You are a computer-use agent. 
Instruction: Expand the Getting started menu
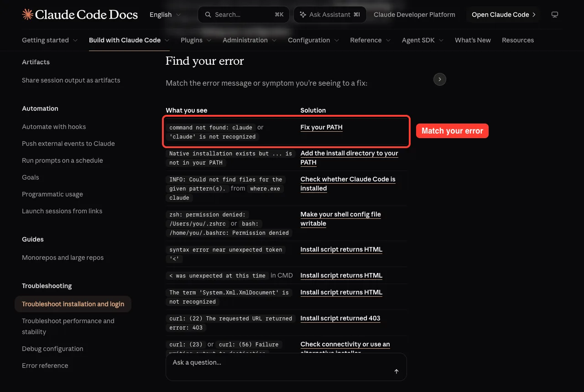click(50, 40)
